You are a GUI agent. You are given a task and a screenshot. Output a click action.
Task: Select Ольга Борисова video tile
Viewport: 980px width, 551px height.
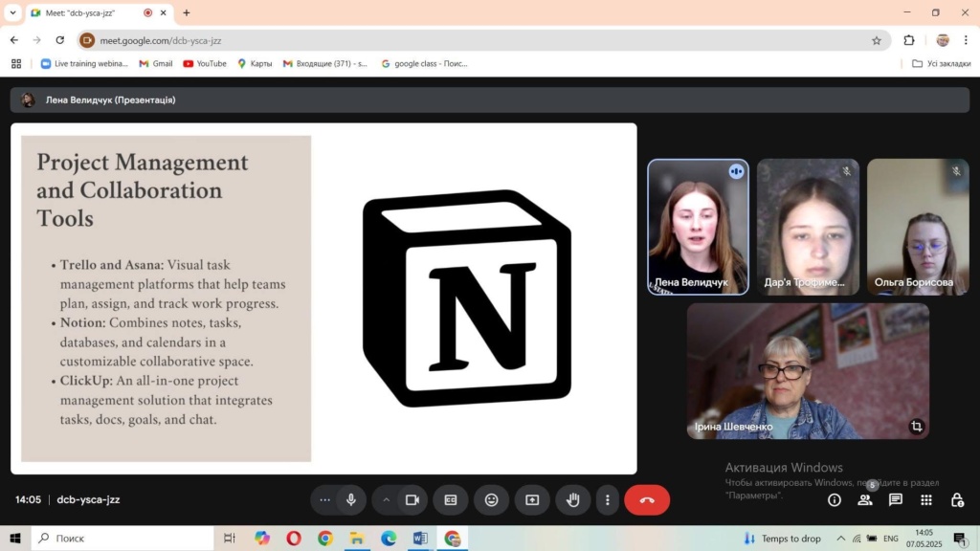918,227
